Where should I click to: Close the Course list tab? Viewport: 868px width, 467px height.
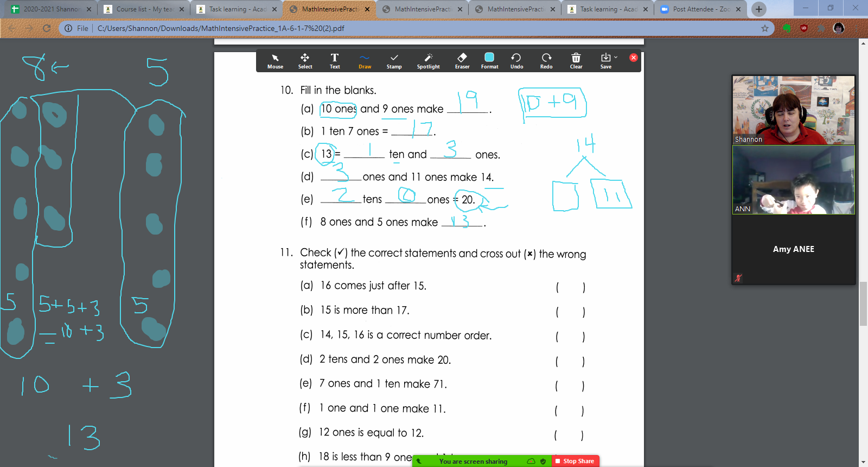[x=182, y=9]
